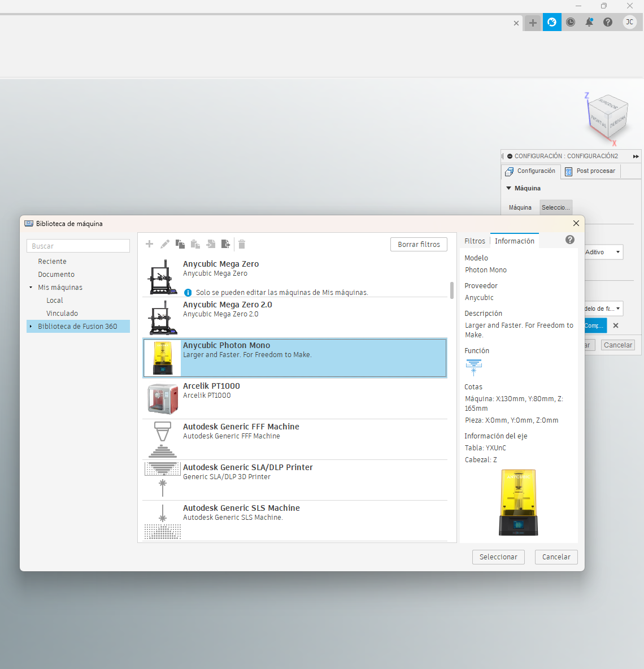Click Cancelar in the machine library dialog
The height and width of the screenshot is (669, 644).
[x=556, y=557]
